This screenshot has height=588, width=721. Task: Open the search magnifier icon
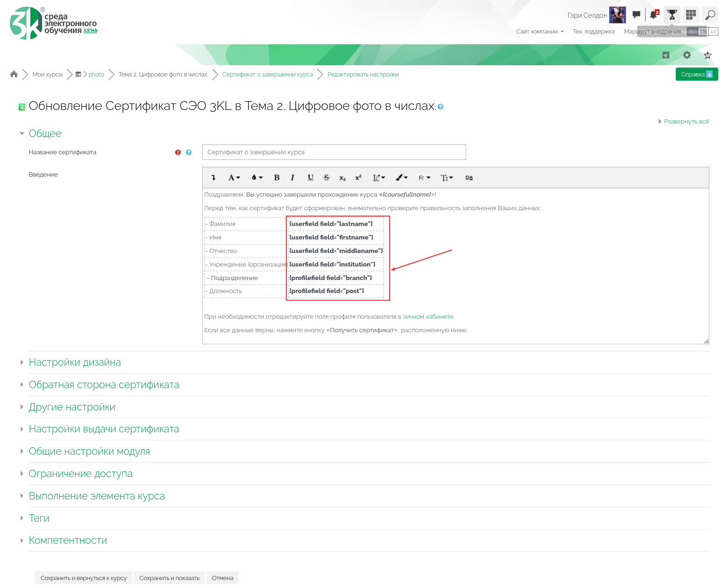pos(710,15)
